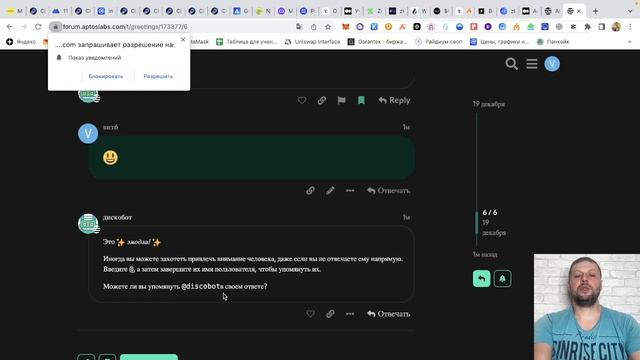Image resolution: width=640 pixels, height=360 pixels.
Task: Bookmark this page with the star
Action: (x=328, y=27)
